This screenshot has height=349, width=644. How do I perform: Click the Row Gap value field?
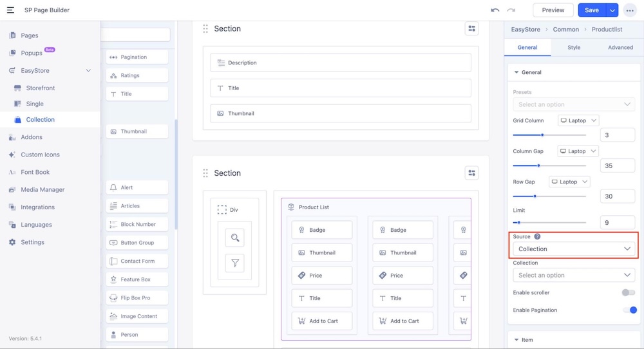(x=618, y=196)
